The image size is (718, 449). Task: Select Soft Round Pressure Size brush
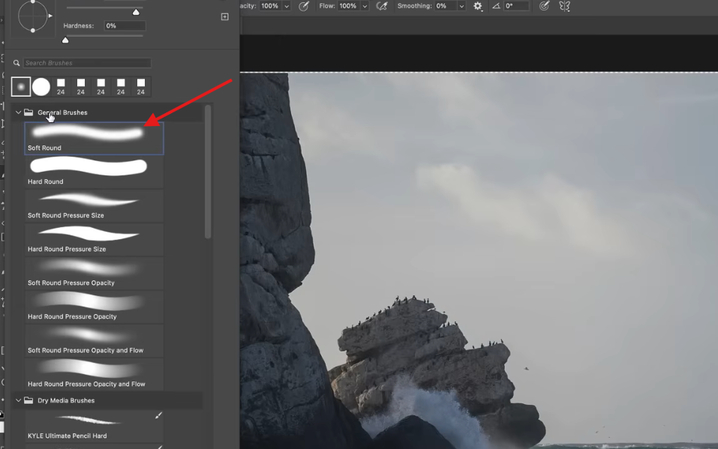pyautogui.click(x=94, y=206)
